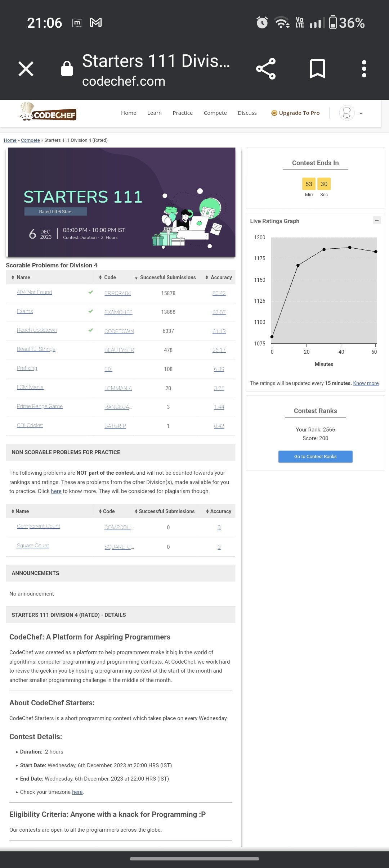Click the 'Your Rank: 2566' text
This screenshot has width=389, height=868.
[316, 430]
